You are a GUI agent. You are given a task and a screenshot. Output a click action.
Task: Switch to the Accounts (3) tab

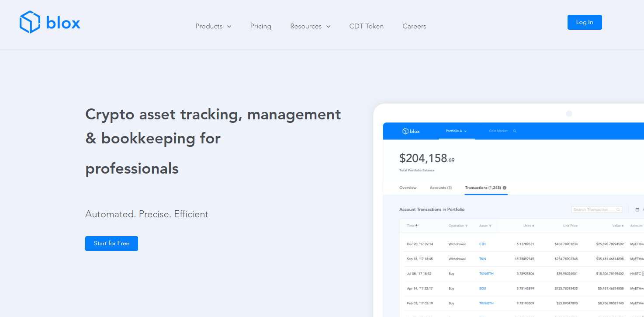click(x=440, y=188)
